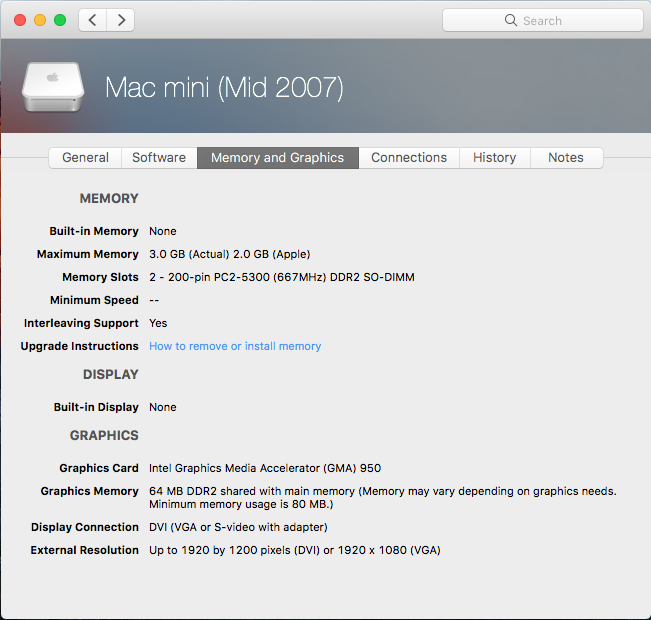Go back with the left arrow button

(x=93, y=20)
